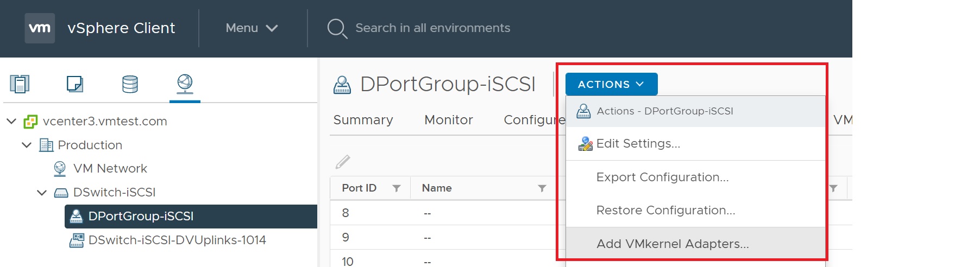The height and width of the screenshot is (267, 980).
Task: Collapse the vcenter3.vmtest.com tree node
Action: pyautogui.click(x=11, y=121)
